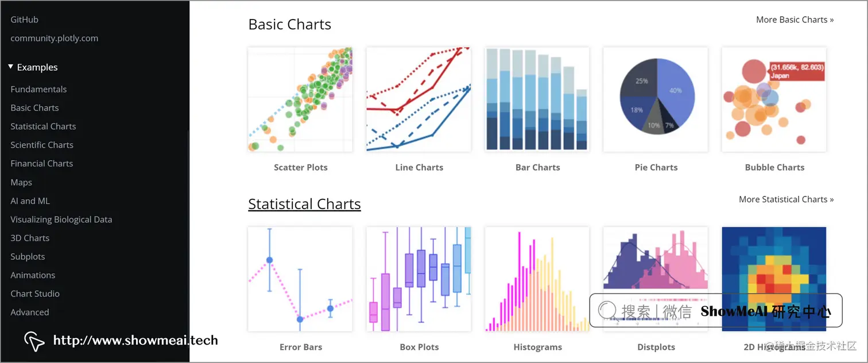This screenshot has width=868, height=363.
Task: Collapse the Examples section triangle
Action: click(x=11, y=67)
